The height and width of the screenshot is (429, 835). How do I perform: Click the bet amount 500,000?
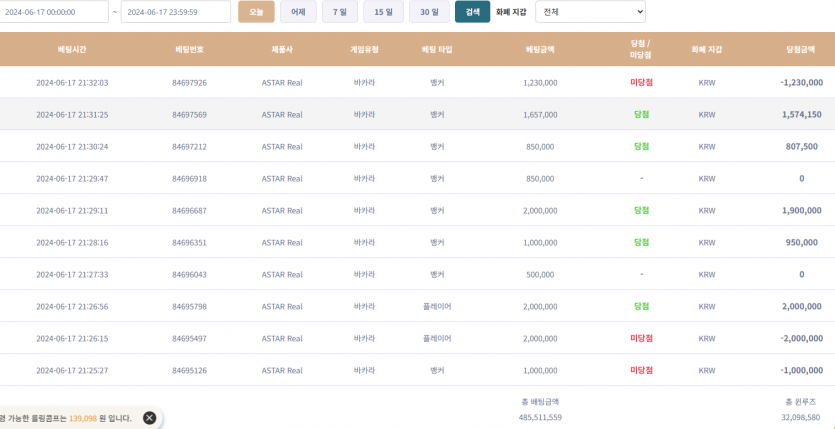[540, 275]
